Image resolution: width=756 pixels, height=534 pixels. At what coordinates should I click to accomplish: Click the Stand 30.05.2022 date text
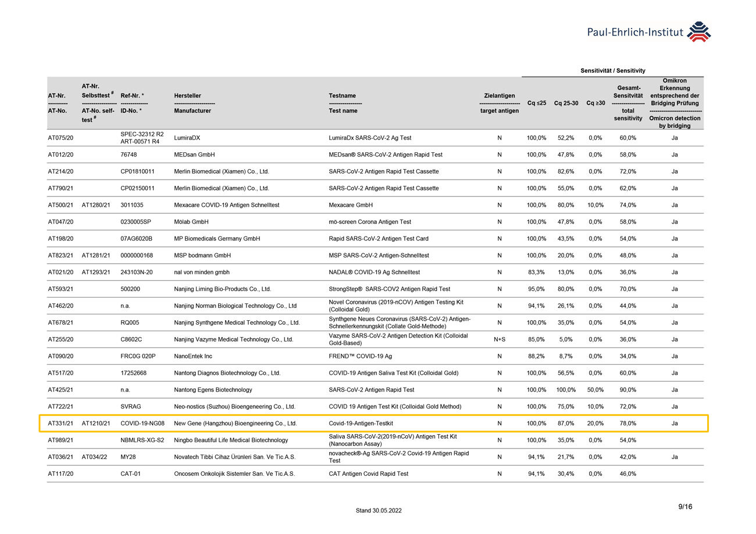coord(378,511)
